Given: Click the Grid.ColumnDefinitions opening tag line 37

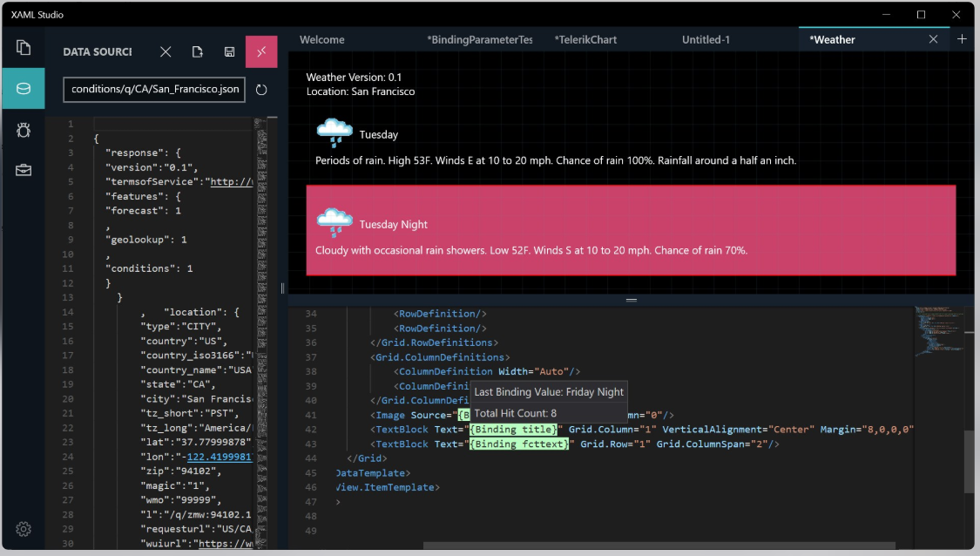Looking at the screenshot, I should [x=440, y=357].
